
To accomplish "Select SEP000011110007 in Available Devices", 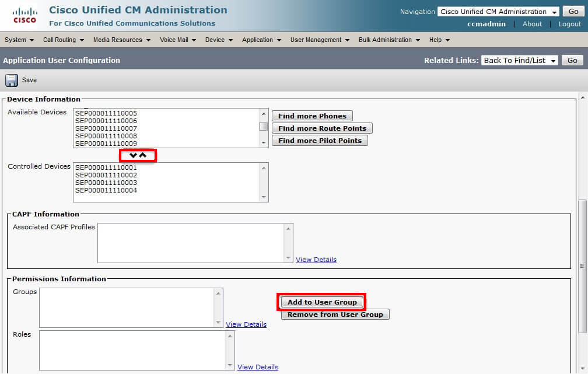I will tap(106, 128).
